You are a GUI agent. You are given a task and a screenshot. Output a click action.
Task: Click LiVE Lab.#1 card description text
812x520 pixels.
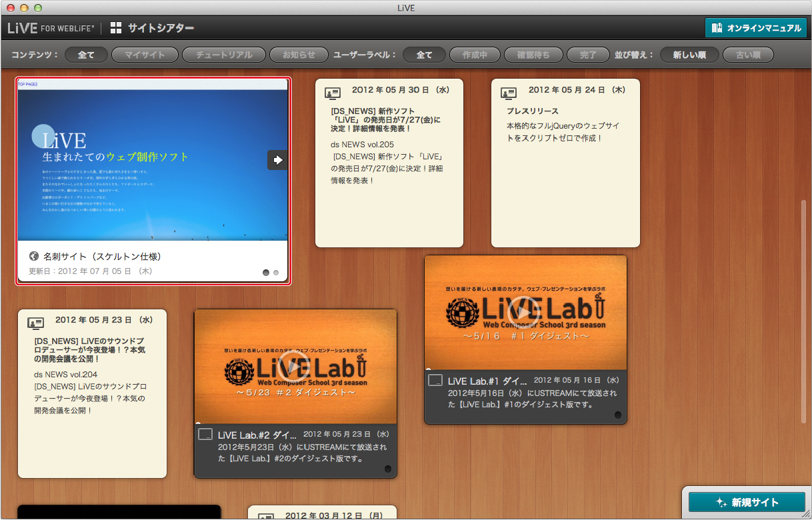coord(532,399)
